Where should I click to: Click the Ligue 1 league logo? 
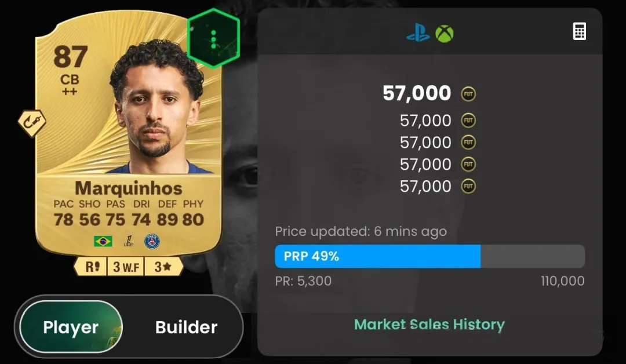(129, 242)
